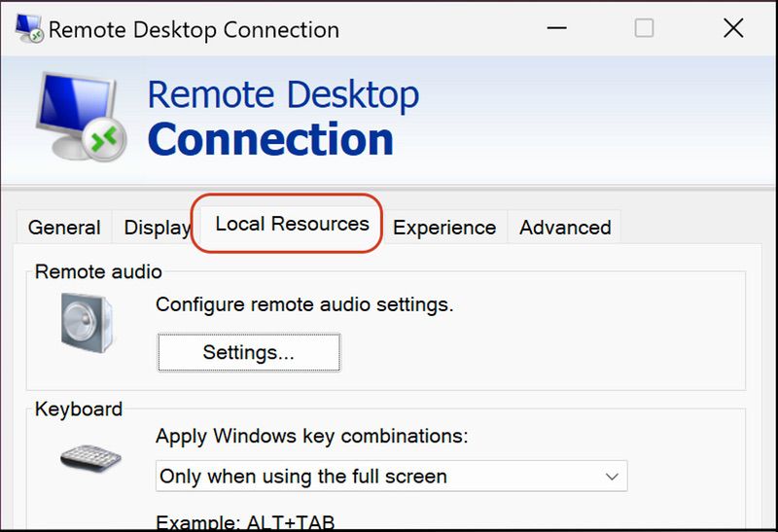Click the 'Apply Windows key combinations:' label
This screenshot has height=532, width=778.
(312, 437)
